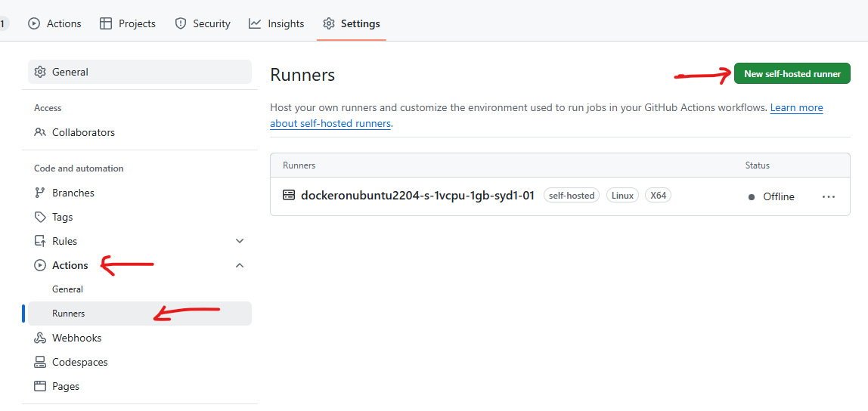Click the grey Offline status dot

pos(752,197)
